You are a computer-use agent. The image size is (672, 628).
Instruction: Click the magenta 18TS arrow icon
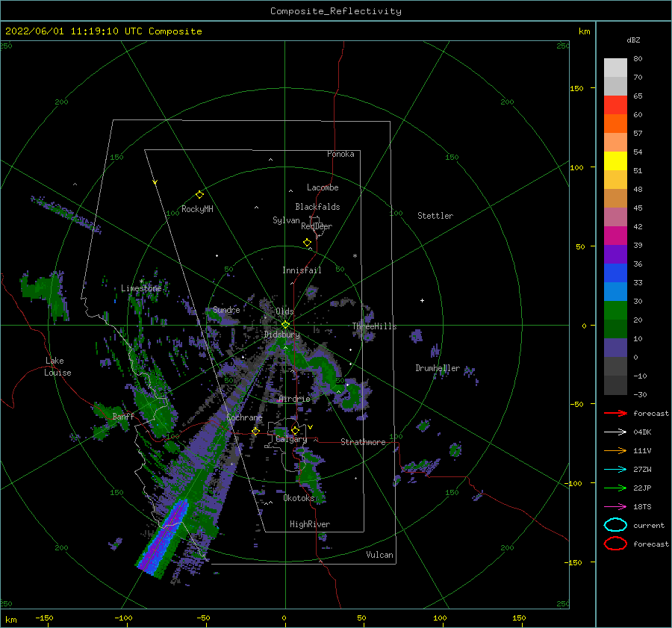615,507
